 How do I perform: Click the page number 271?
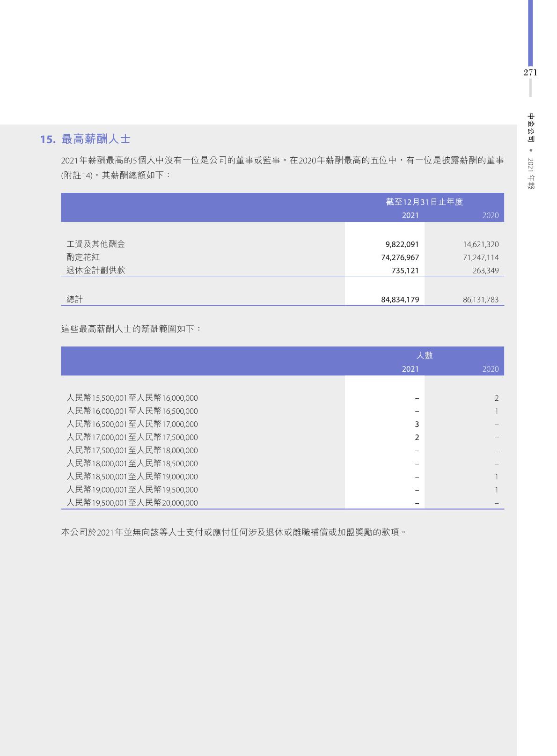tap(530, 73)
